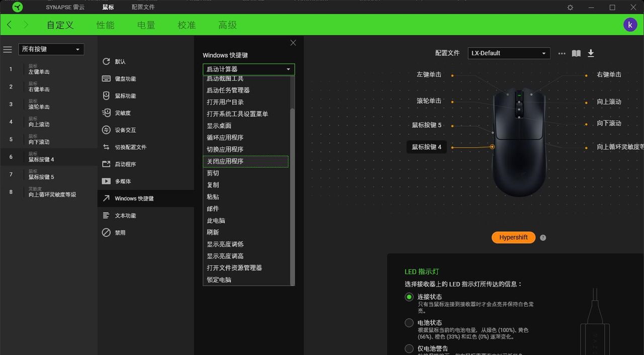Click the 左键单击 mouse label
Screen dimensions: 644x355
pyautogui.click(x=429, y=74)
